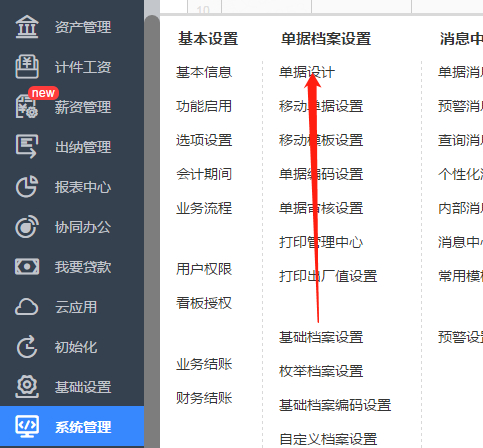Click the 报表中心 pie chart icon
Image resolution: width=483 pixels, height=448 pixels.
pos(27,187)
